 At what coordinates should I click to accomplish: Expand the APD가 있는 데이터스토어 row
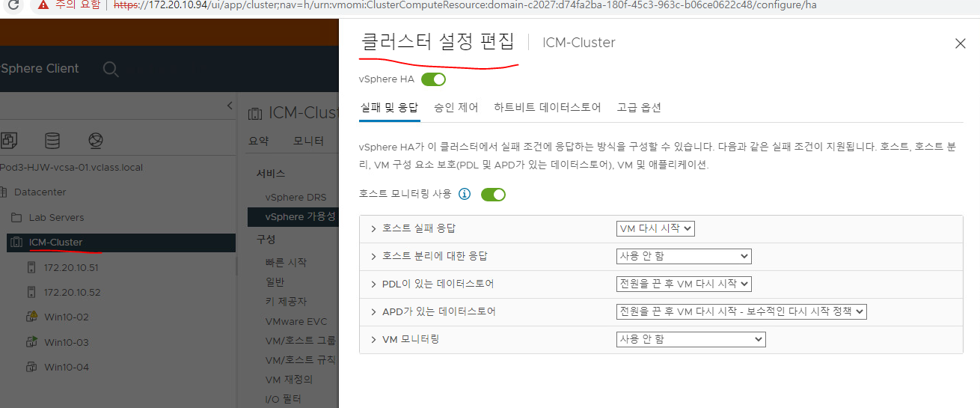coord(373,311)
